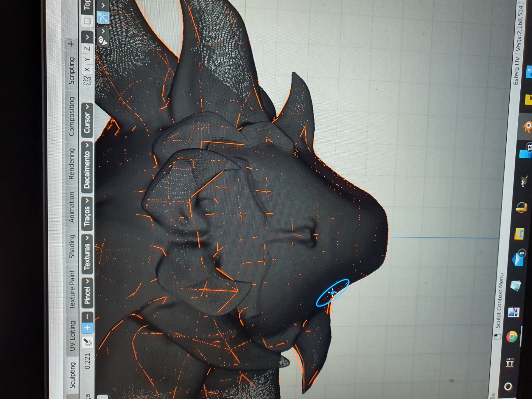Viewport: 532px width, 399px height.
Task: Open File Explorer from the taskbar
Action: pos(519,234)
